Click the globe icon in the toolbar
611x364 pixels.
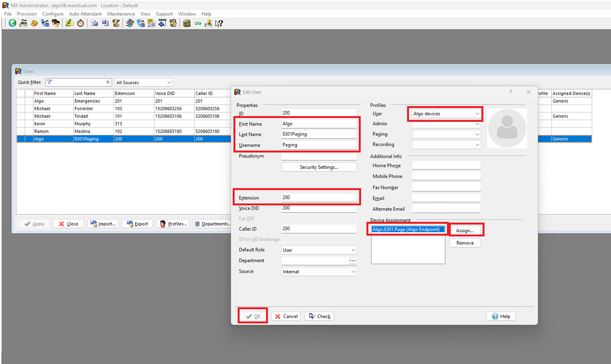12,23
